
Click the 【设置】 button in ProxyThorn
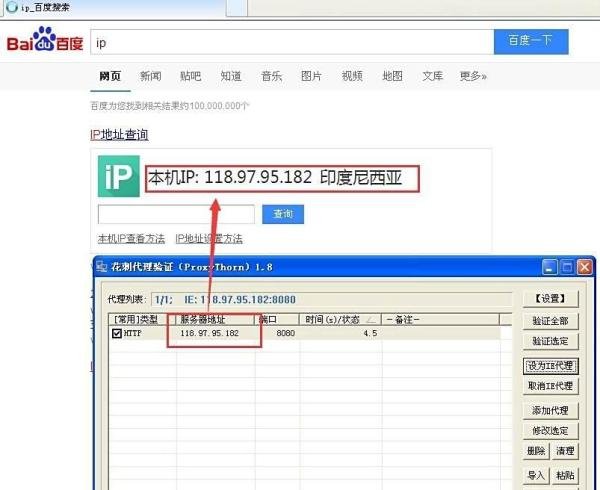coord(551,298)
